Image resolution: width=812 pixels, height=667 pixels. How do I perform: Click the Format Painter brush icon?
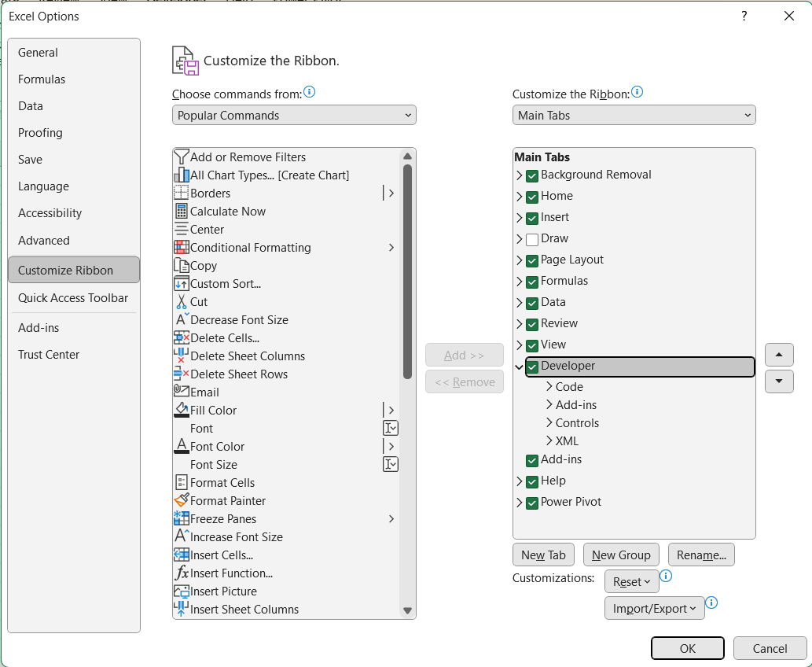tap(182, 500)
